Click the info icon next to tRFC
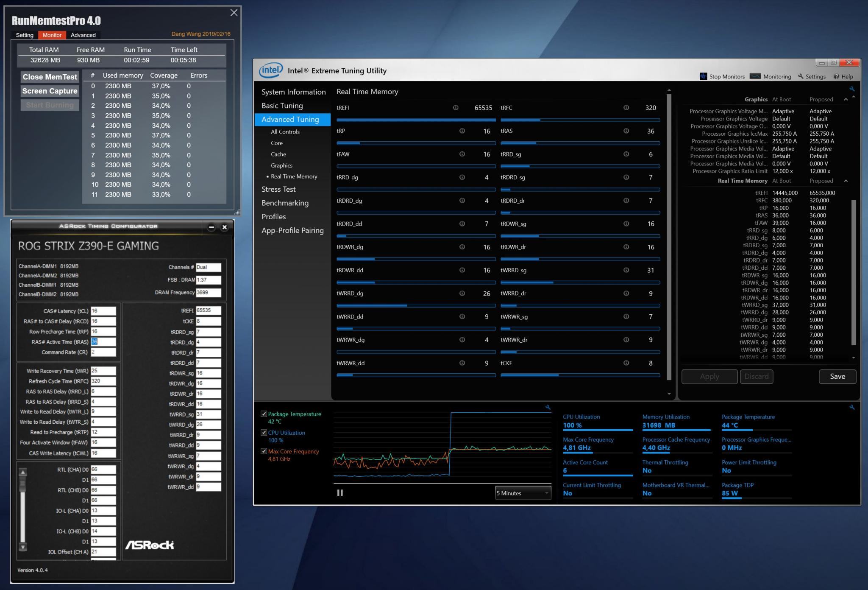This screenshot has height=590, width=868. (x=626, y=108)
